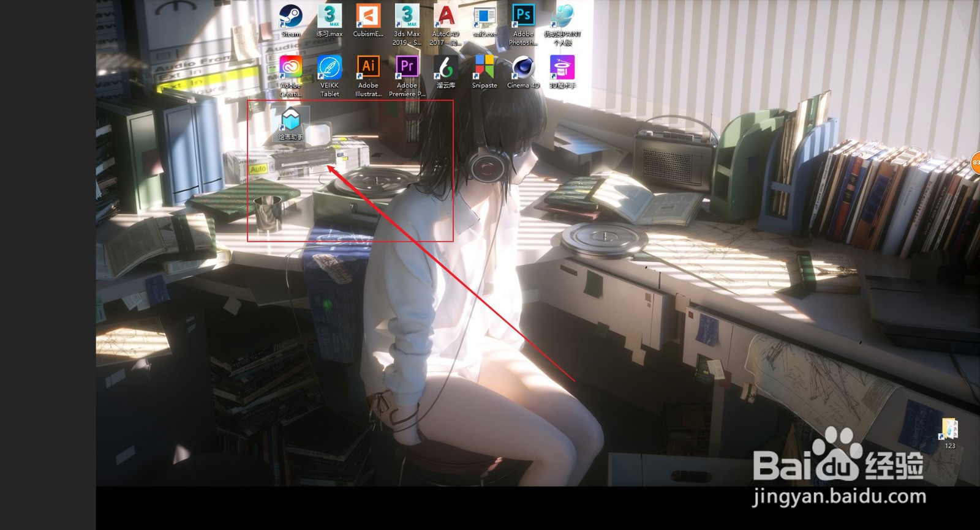Launch the CubismEditor shortcut

pyautogui.click(x=368, y=21)
